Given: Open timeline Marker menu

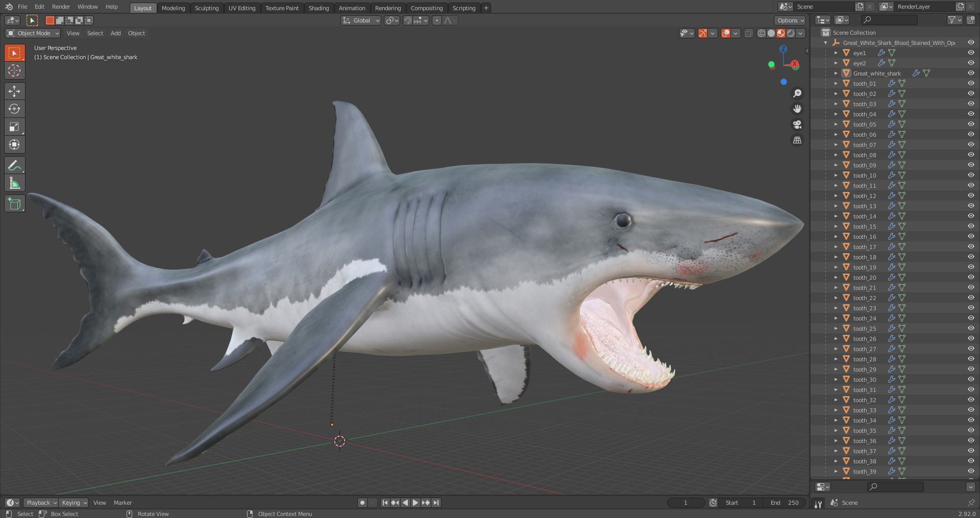Looking at the screenshot, I should tap(122, 503).
